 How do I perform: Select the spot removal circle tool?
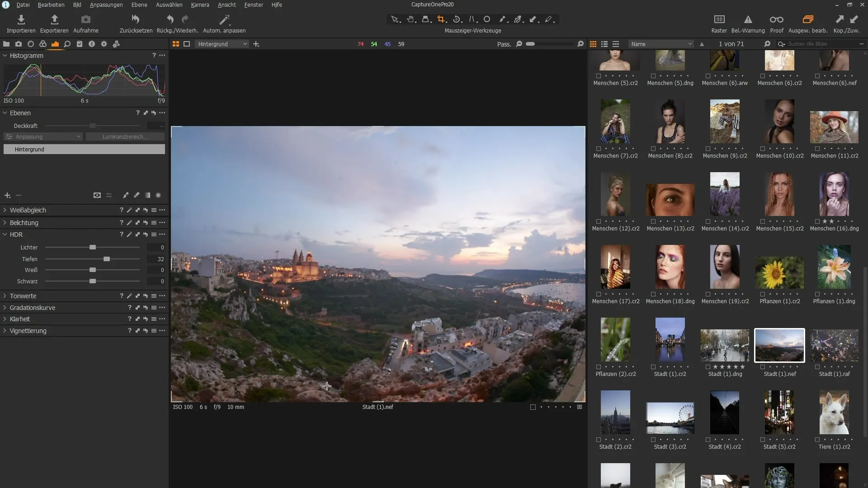[487, 19]
